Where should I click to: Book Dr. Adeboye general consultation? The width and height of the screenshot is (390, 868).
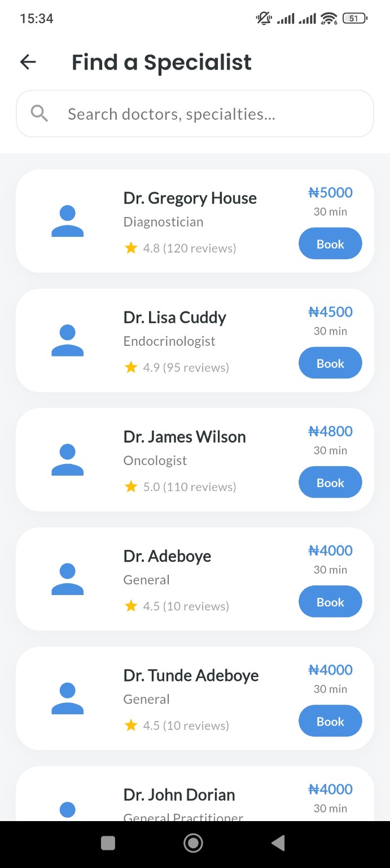330,601
